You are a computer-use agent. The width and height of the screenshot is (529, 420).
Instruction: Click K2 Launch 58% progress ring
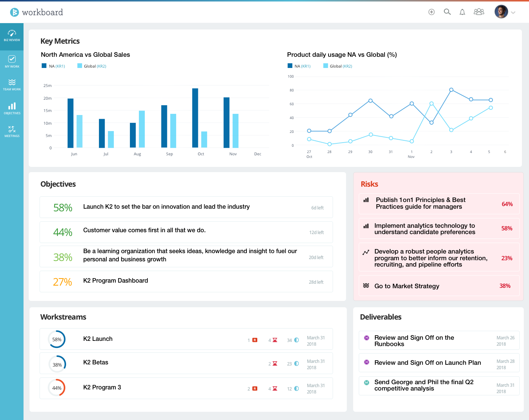57,339
